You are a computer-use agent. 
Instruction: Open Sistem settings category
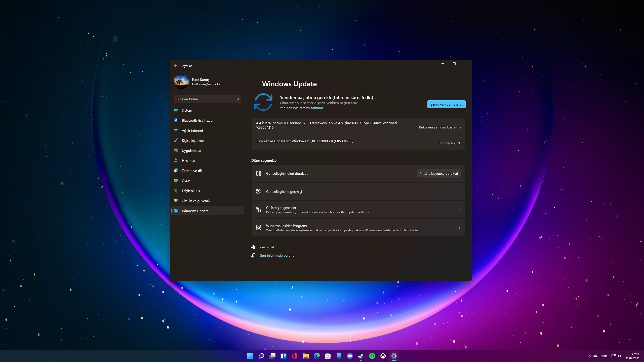point(207,110)
